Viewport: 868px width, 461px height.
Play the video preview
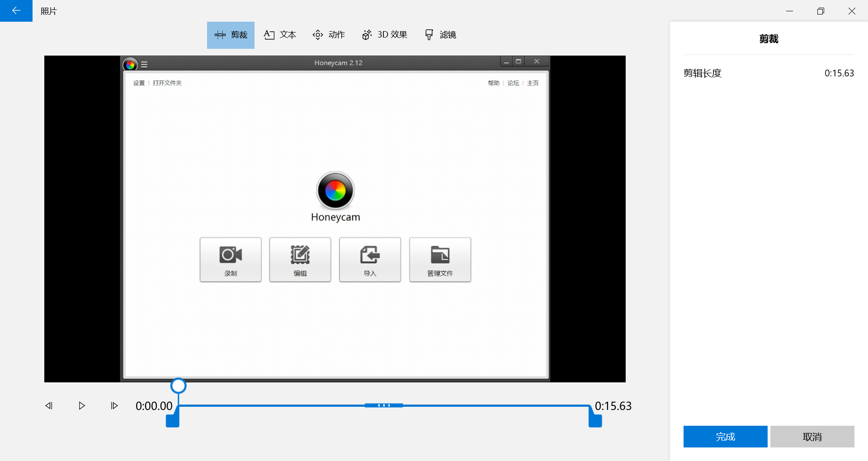[82, 406]
